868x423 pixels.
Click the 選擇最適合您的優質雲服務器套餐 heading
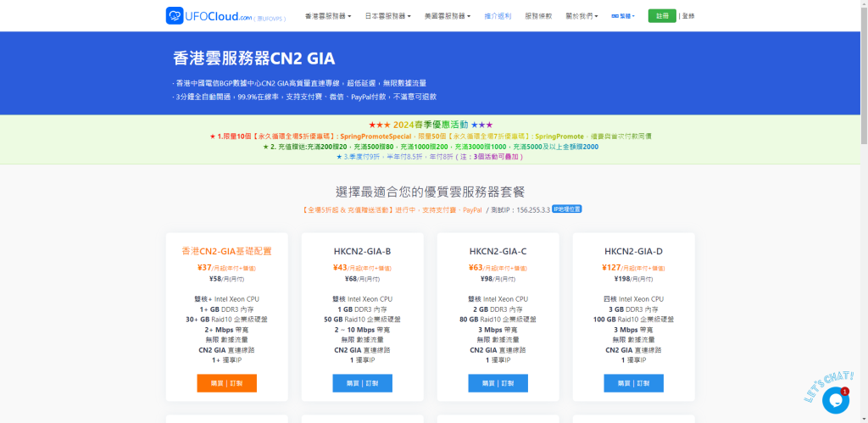[x=430, y=192]
